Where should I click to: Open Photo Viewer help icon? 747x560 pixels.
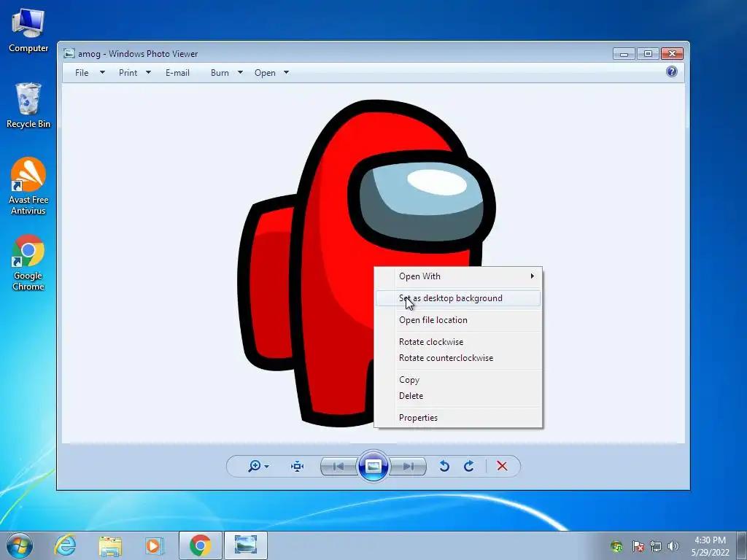(x=672, y=72)
